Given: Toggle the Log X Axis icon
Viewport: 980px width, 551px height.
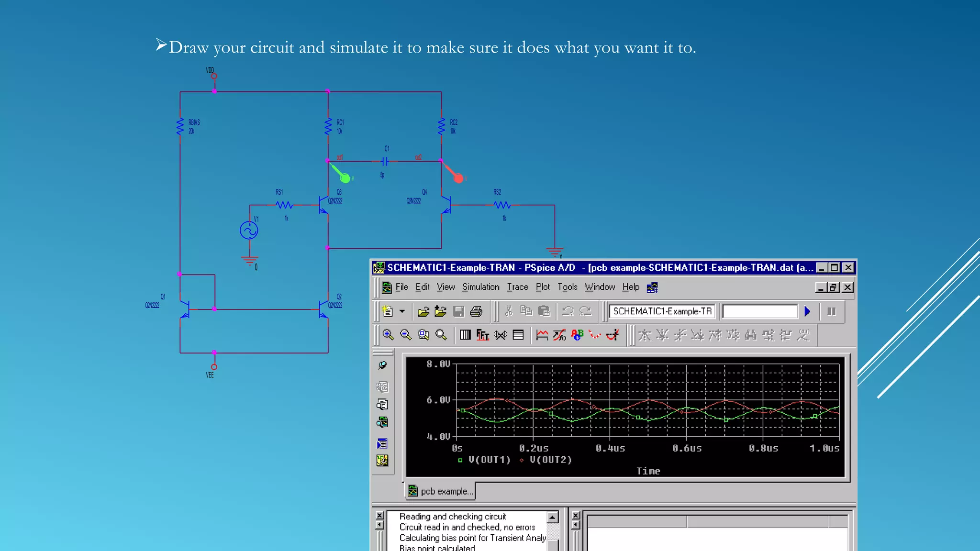Looking at the screenshot, I should pyautogui.click(x=465, y=335).
